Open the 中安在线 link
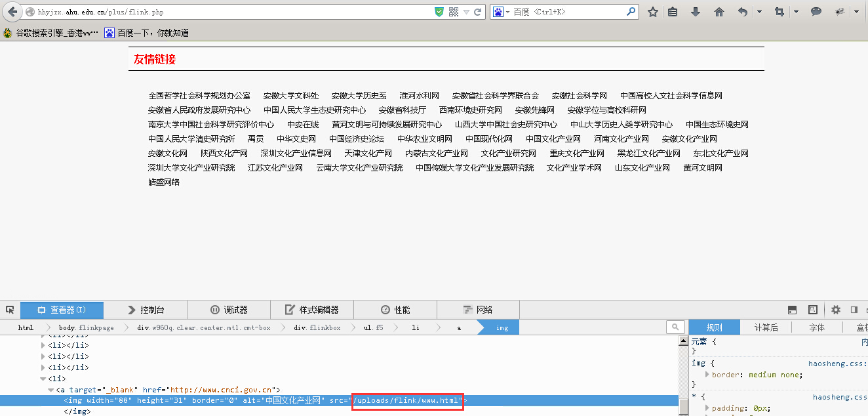The height and width of the screenshot is (416, 868). [303, 125]
